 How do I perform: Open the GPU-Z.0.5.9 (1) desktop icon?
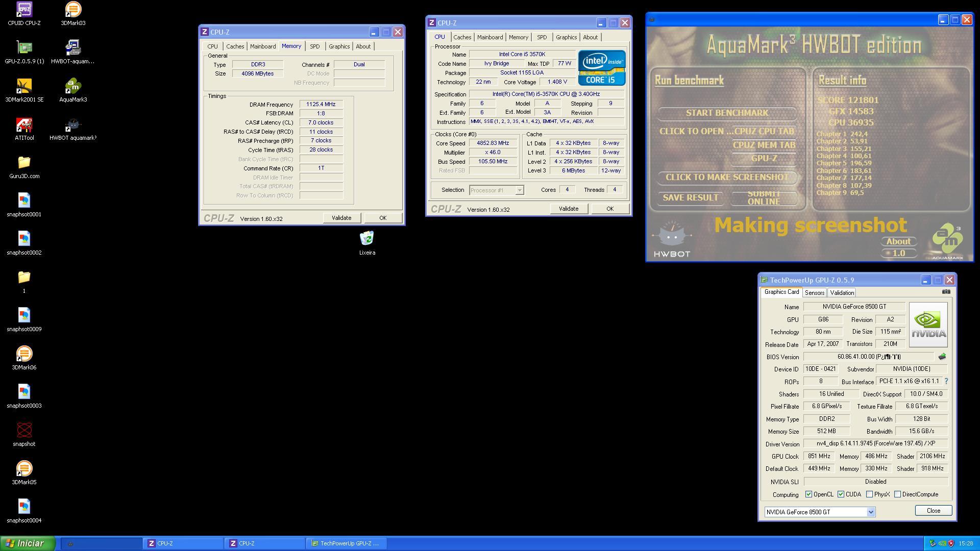(x=24, y=52)
